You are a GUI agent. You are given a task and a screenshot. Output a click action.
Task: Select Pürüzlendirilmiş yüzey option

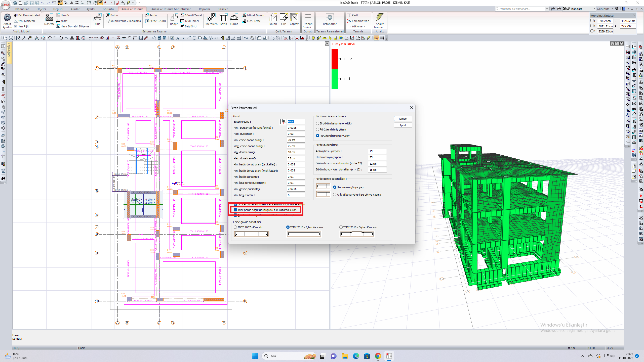pos(318,129)
